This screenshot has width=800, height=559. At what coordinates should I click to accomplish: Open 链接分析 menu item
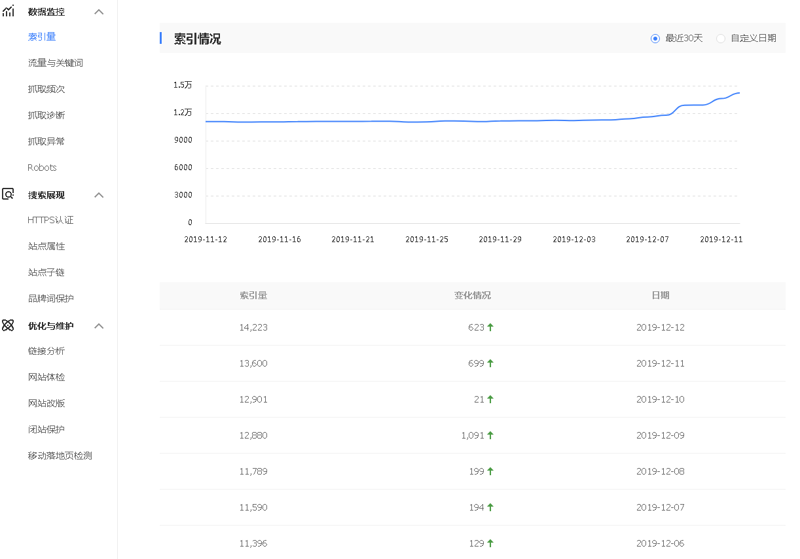pos(46,351)
